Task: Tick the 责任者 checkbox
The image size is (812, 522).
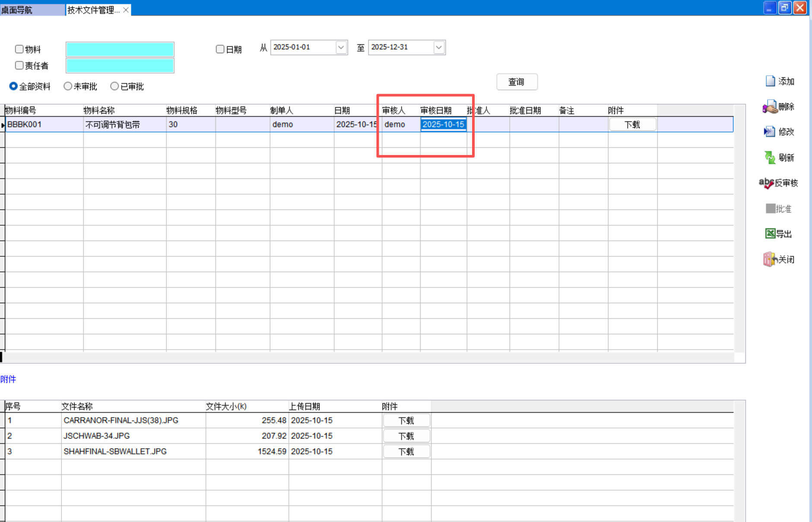Action: click(x=19, y=66)
